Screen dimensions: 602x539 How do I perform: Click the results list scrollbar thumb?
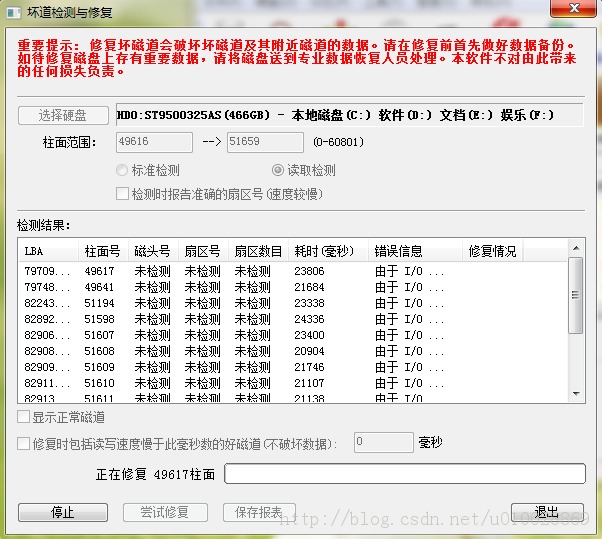[x=576, y=295]
